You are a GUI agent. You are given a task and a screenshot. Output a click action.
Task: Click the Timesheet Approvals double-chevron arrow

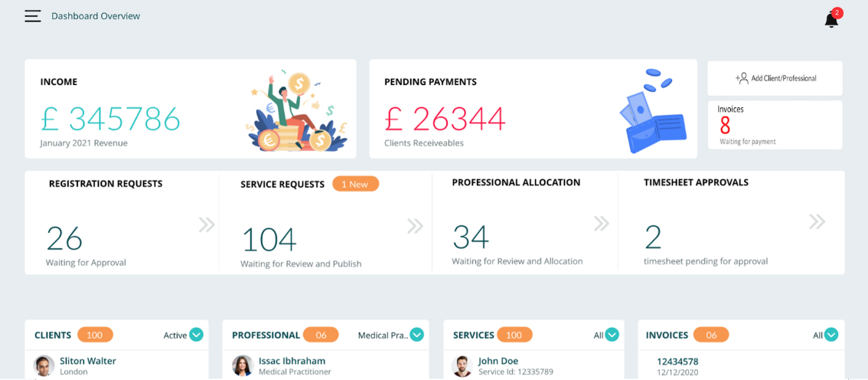click(817, 222)
